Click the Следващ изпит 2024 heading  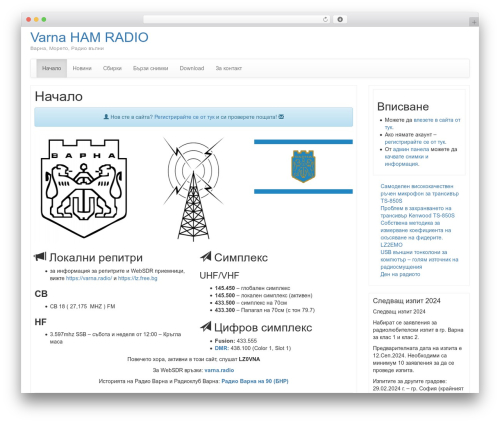[406, 301]
